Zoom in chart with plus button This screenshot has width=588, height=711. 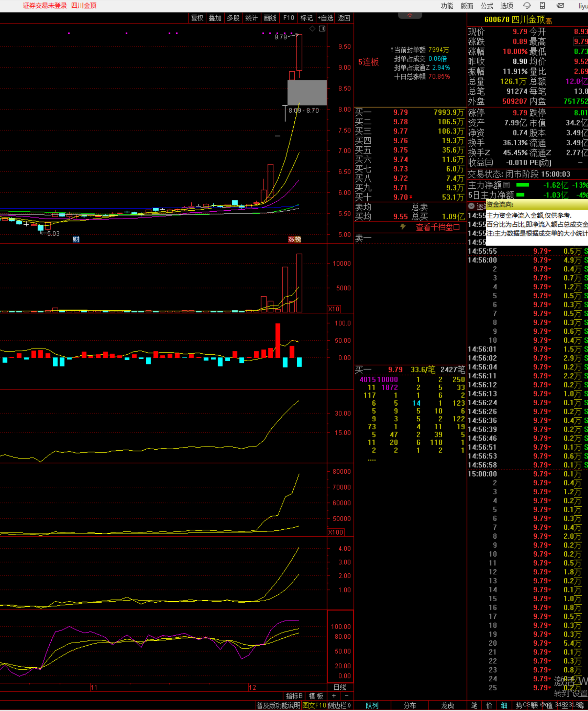point(334,696)
